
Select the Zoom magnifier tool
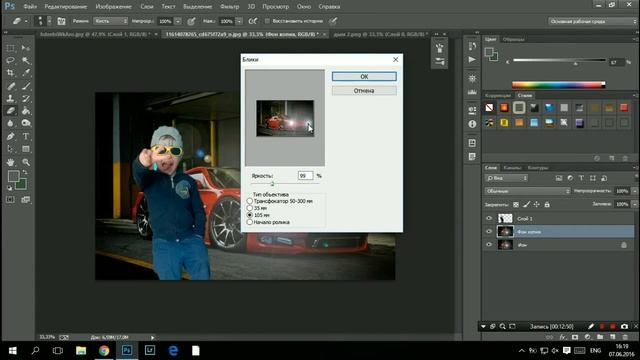click(x=26, y=162)
